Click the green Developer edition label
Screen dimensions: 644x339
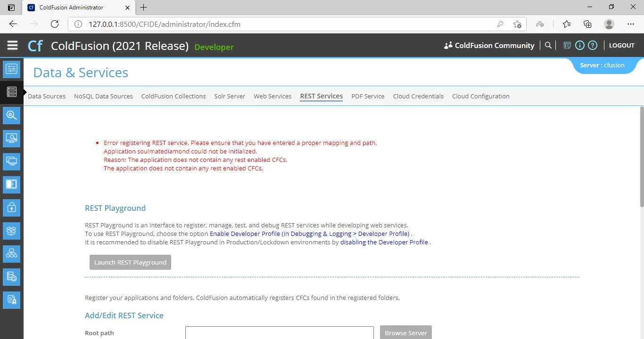point(214,47)
